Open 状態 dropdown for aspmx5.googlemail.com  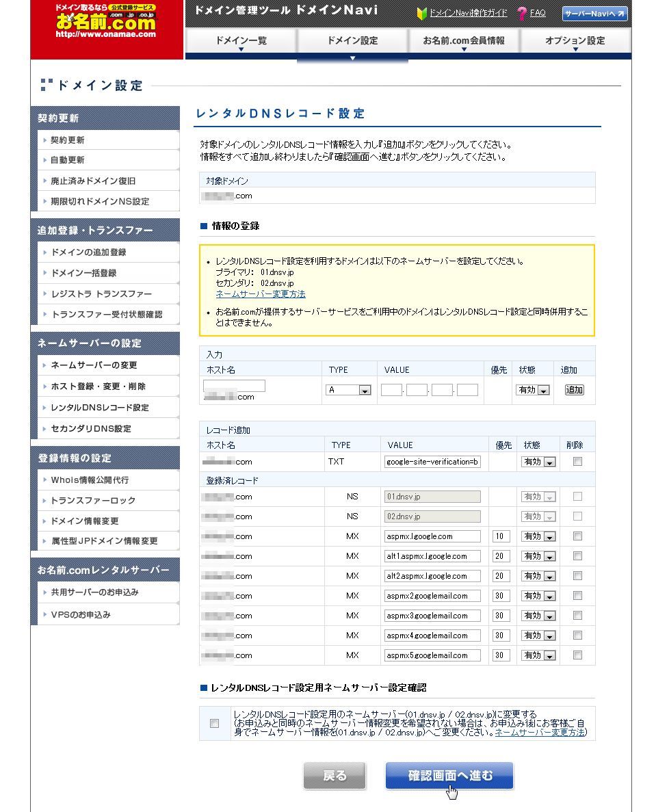(x=538, y=655)
